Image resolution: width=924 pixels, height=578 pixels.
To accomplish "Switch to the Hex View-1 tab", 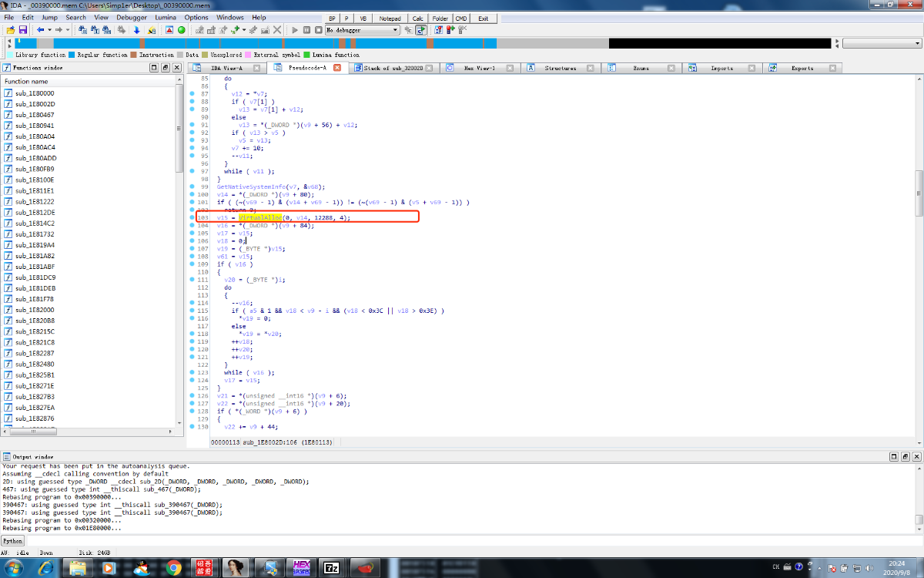I will [x=479, y=68].
